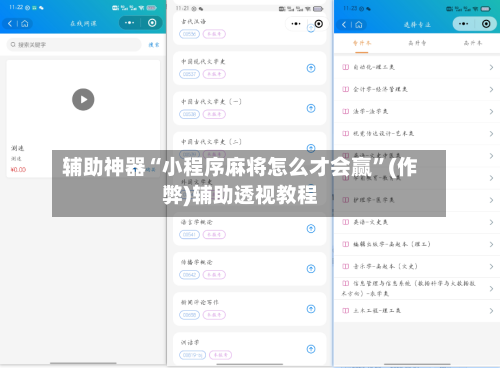Tap upload icon for 语言学概论
The image size is (500, 368).
(x=311, y=229)
